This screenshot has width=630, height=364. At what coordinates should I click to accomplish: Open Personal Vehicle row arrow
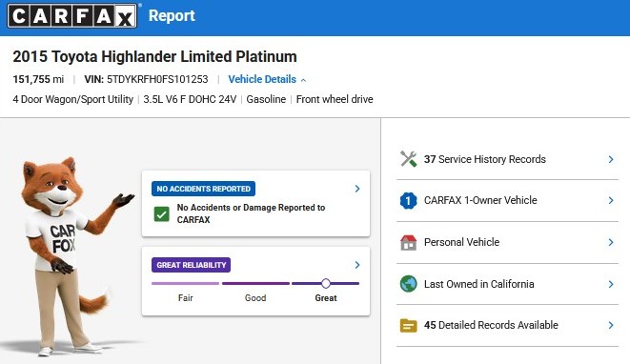click(611, 242)
